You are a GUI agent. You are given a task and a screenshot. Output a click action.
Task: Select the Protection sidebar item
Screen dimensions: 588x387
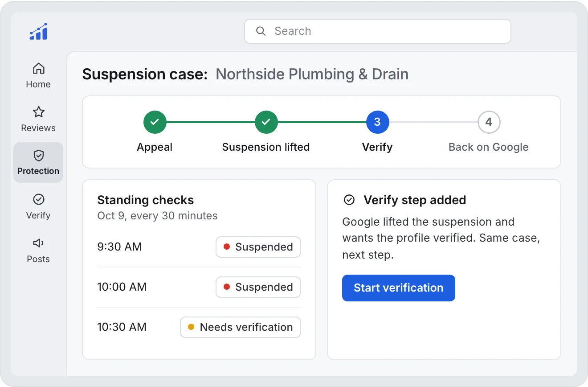click(38, 162)
